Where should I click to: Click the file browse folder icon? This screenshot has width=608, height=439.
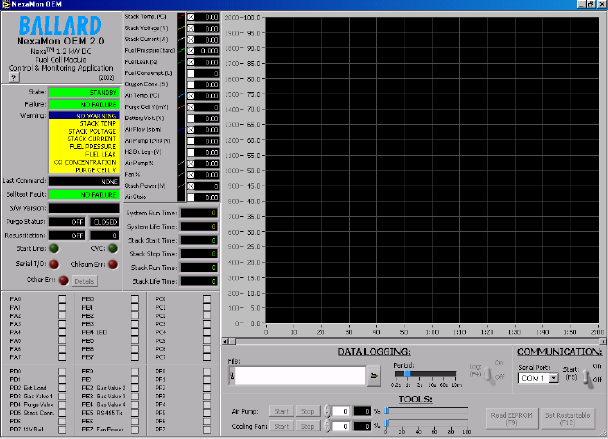point(374,375)
